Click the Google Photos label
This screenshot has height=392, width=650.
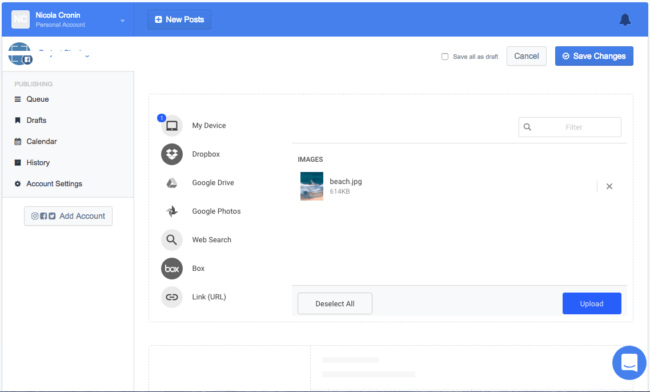click(216, 211)
